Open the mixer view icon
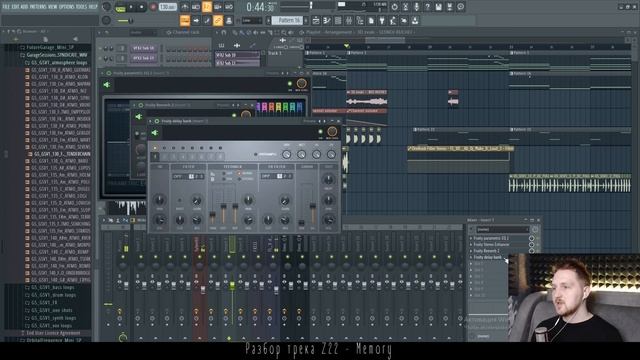The width and height of the screenshot is (640, 360). [349, 20]
